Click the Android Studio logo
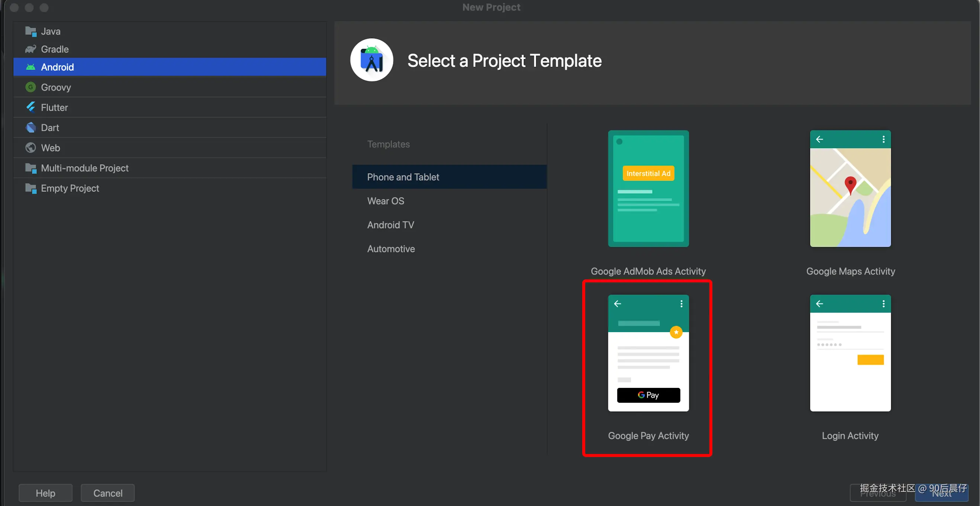Viewport: 980px width, 506px height. click(x=371, y=60)
